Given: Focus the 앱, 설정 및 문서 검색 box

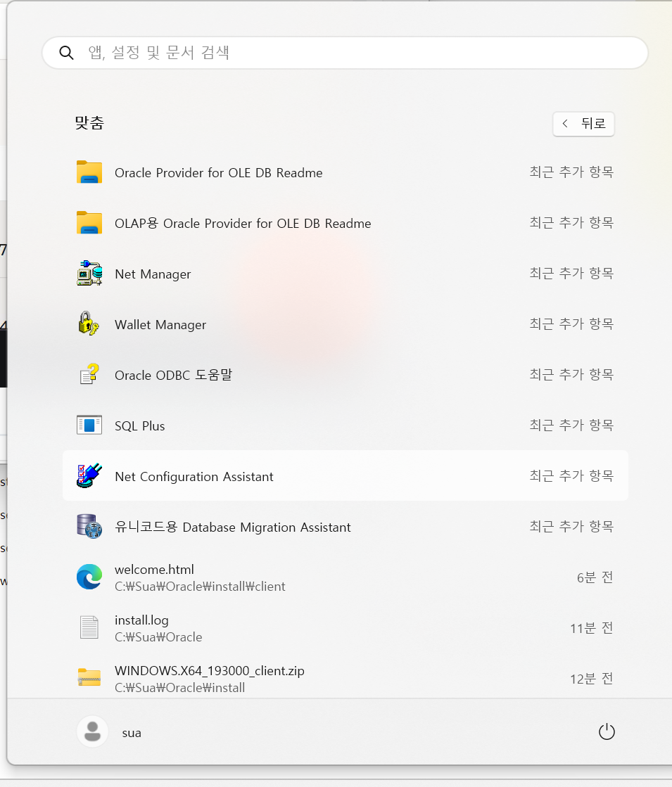Looking at the screenshot, I should click(345, 53).
